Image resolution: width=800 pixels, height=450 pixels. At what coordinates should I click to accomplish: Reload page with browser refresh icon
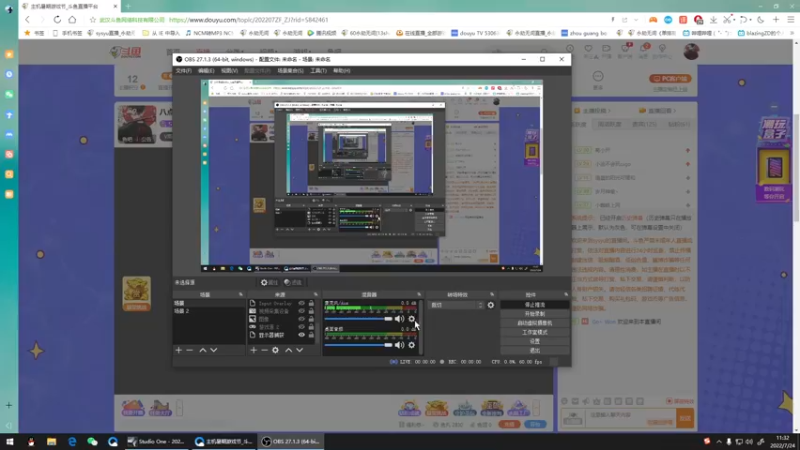[57, 20]
